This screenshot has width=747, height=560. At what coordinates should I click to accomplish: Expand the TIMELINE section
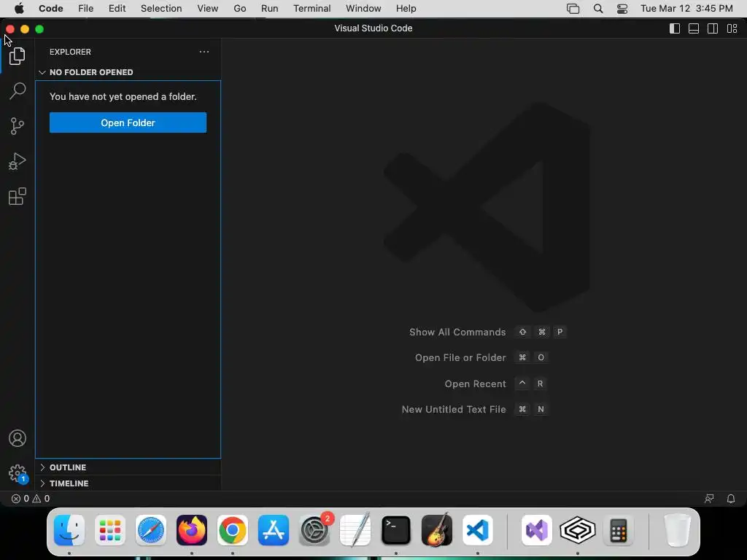point(128,483)
